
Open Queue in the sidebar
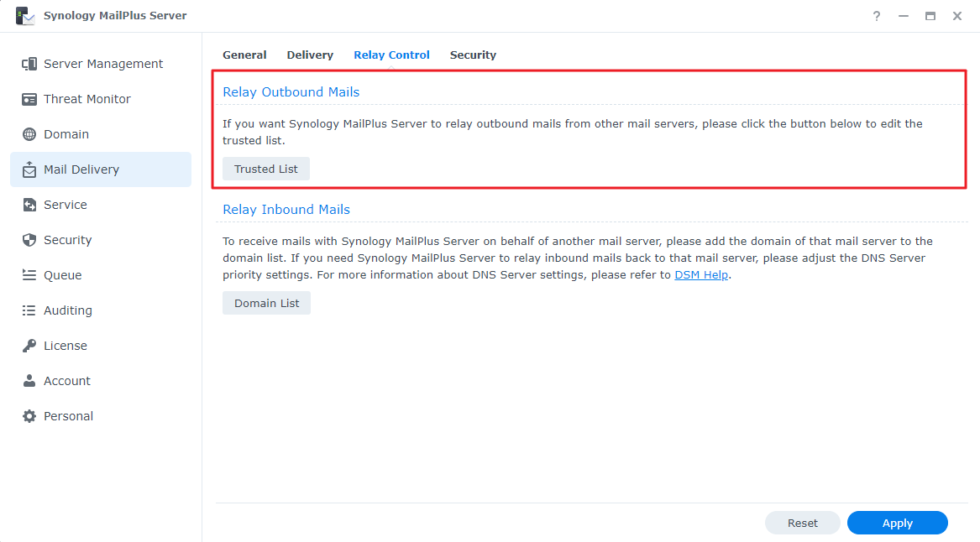pyautogui.click(x=101, y=274)
